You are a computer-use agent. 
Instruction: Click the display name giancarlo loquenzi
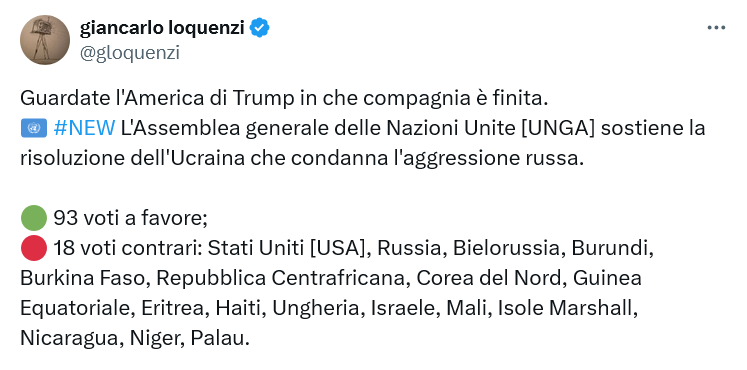(162, 29)
